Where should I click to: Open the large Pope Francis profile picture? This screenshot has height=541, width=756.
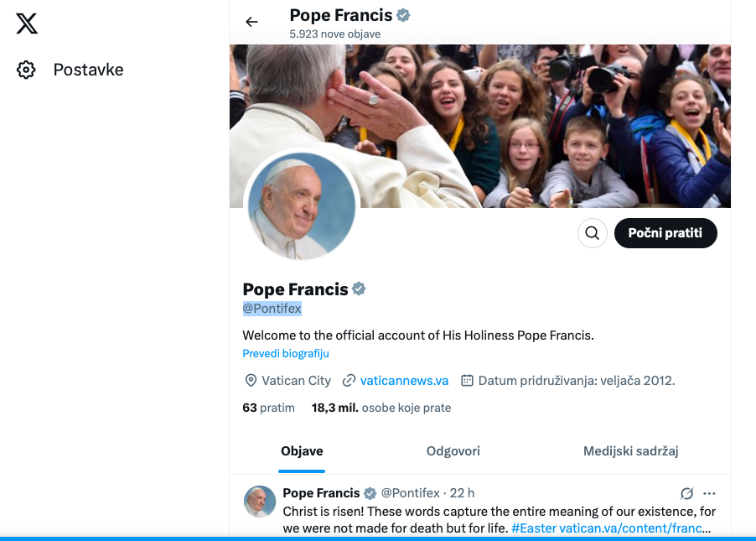(302, 206)
